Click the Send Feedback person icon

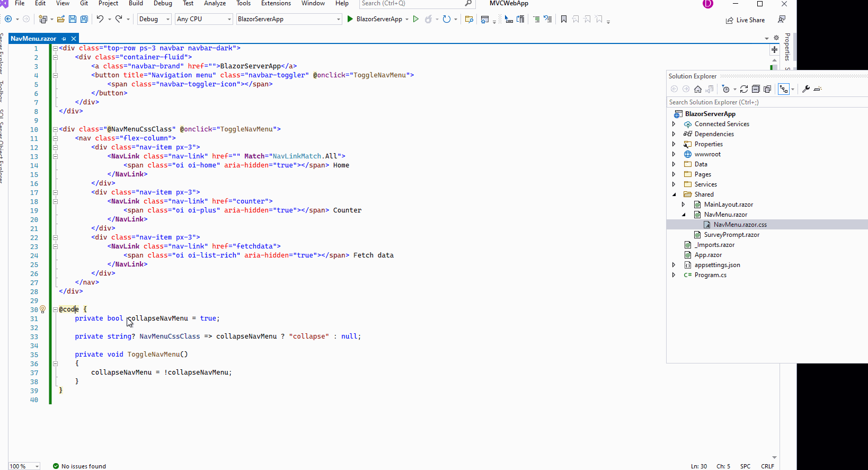point(782,19)
